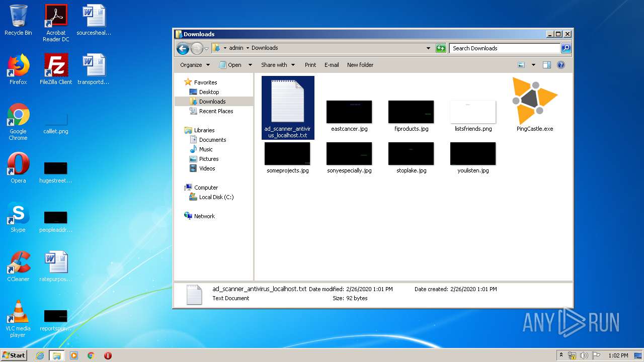Screen dimensions: 644x362
Task: Open address bar history dropdown
Action: (x=428, y=48)
